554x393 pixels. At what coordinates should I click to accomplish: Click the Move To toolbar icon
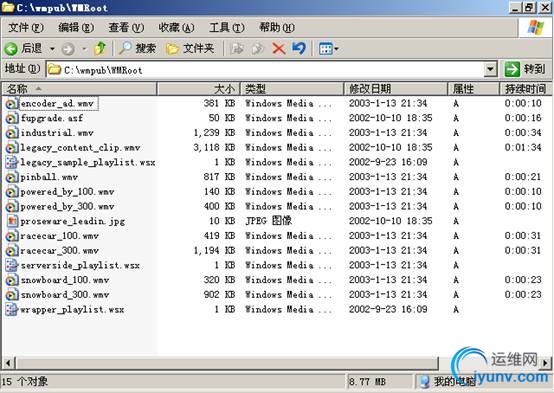point(237,48)
